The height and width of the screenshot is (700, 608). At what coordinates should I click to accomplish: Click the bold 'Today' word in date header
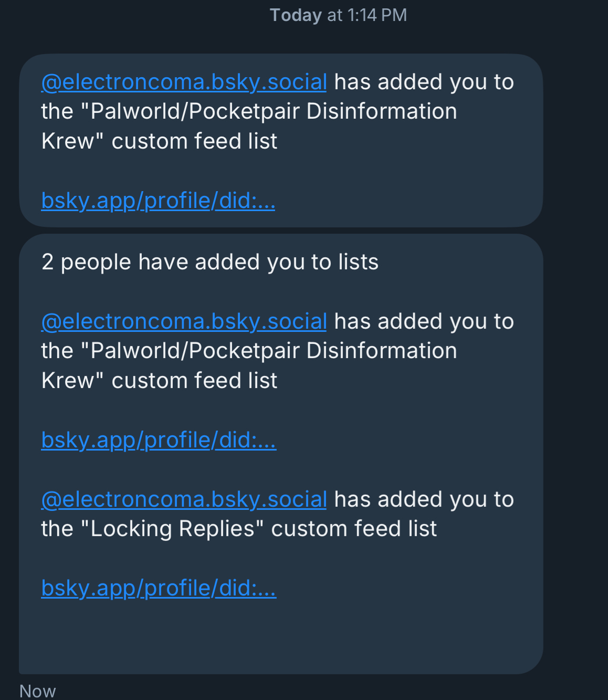(296, 15)
